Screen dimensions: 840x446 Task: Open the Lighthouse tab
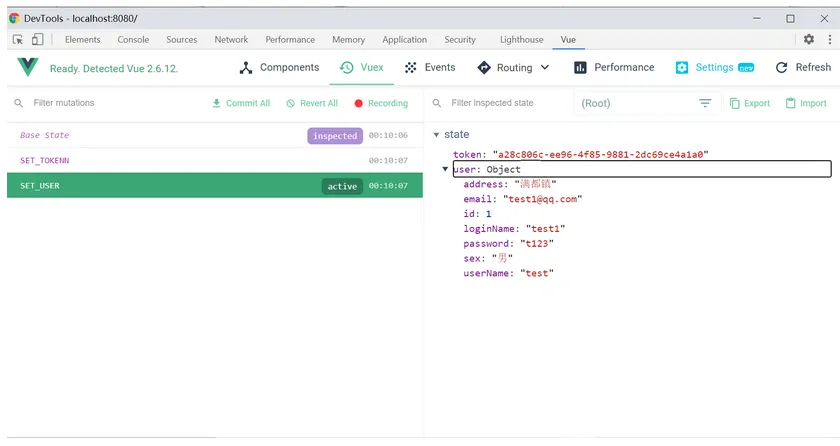tap(522, 40)
